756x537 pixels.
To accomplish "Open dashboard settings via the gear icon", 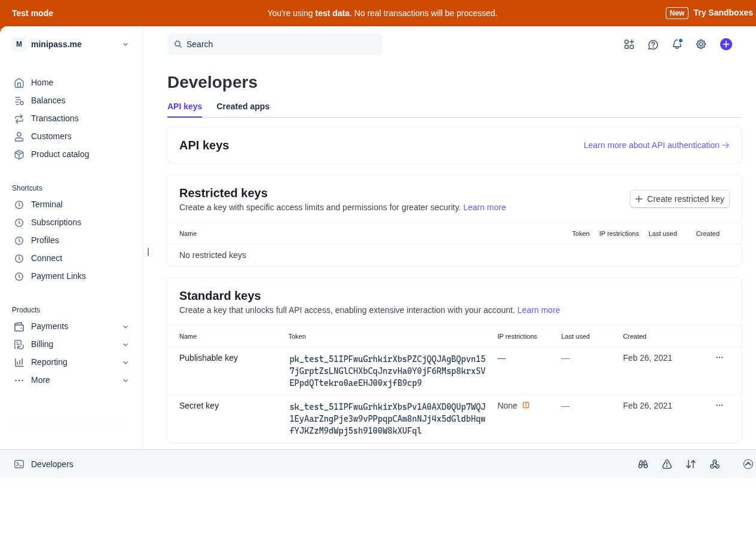I will (700, 44).
